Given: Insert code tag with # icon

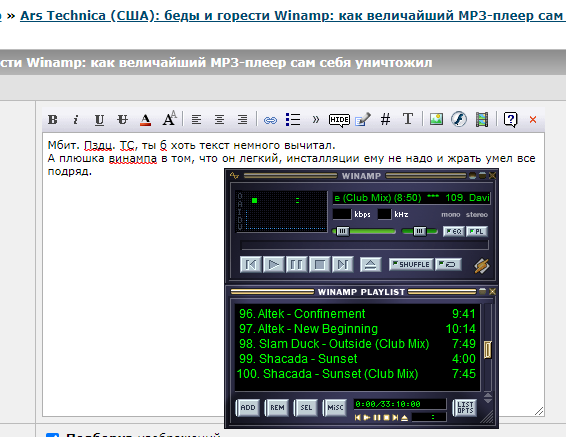Looking at the screenshot, I should pyautogui.click(x=386, y=119).
